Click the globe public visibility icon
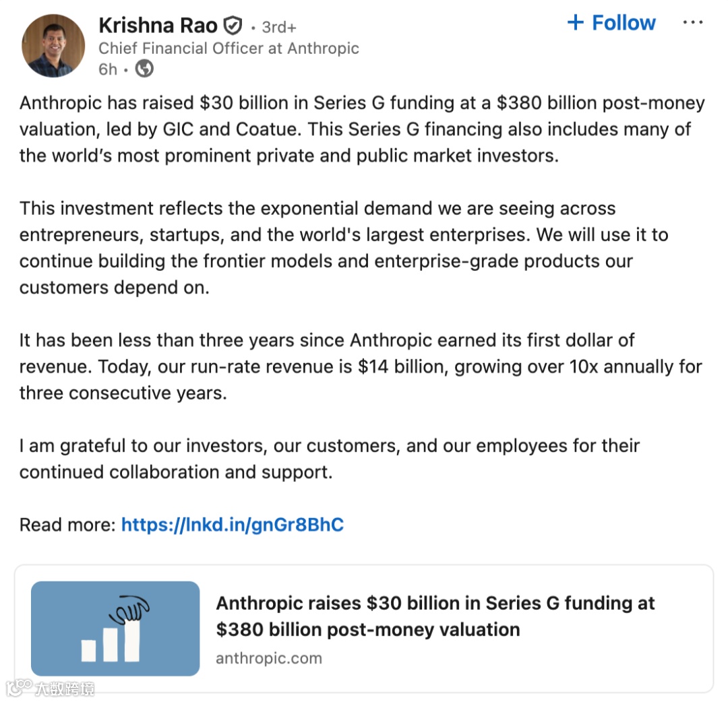Viewport: 728px width, 702px height. 144,69
